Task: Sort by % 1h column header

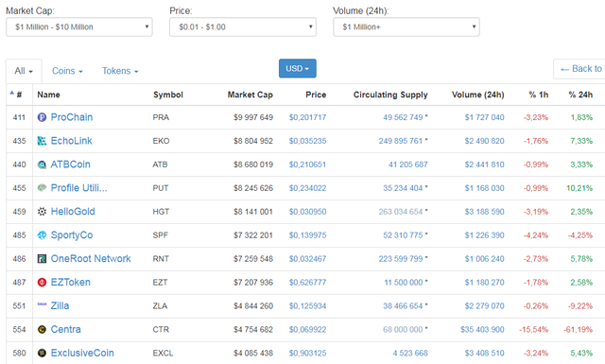Action: click(539, 95)
